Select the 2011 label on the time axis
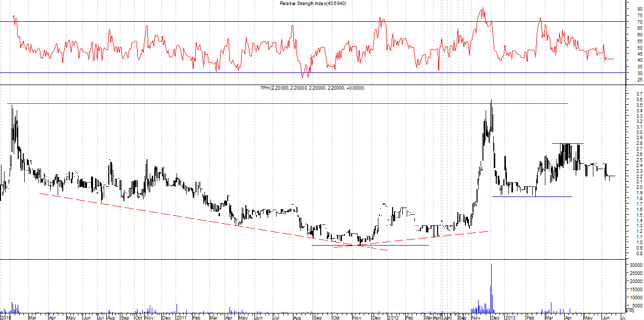This screenshot has height=320, width=644. (181, 317)
